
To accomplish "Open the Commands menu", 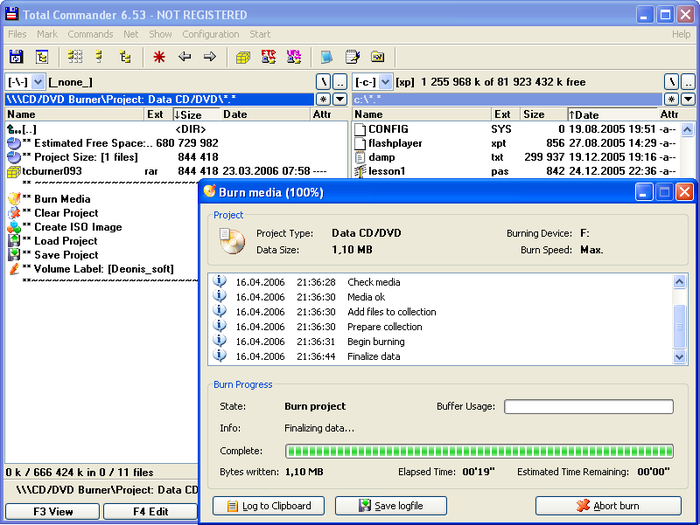I will coord(90,34).
